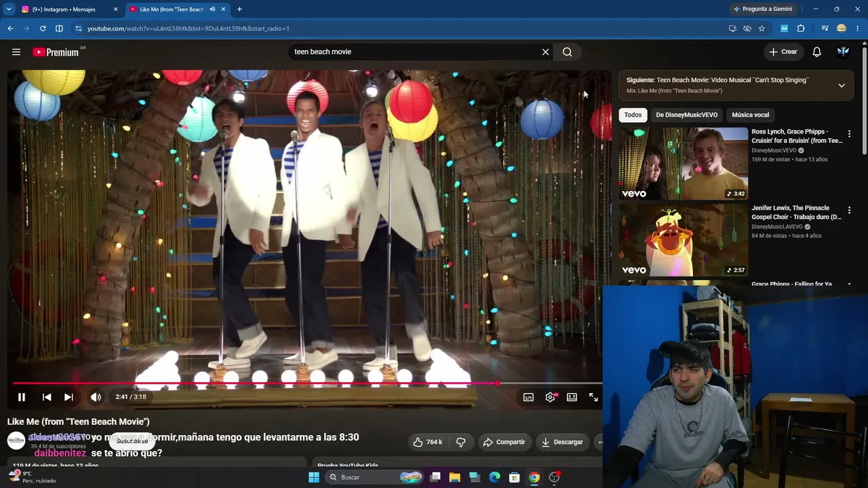Click the Descargar download button
This screenshot has width=868, height=488.
tap(561, 442)
